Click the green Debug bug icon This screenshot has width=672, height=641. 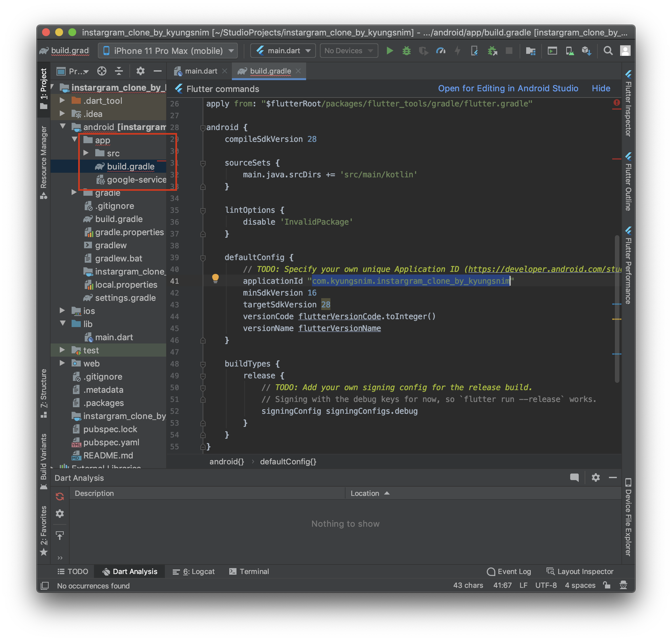pos(406,51)
